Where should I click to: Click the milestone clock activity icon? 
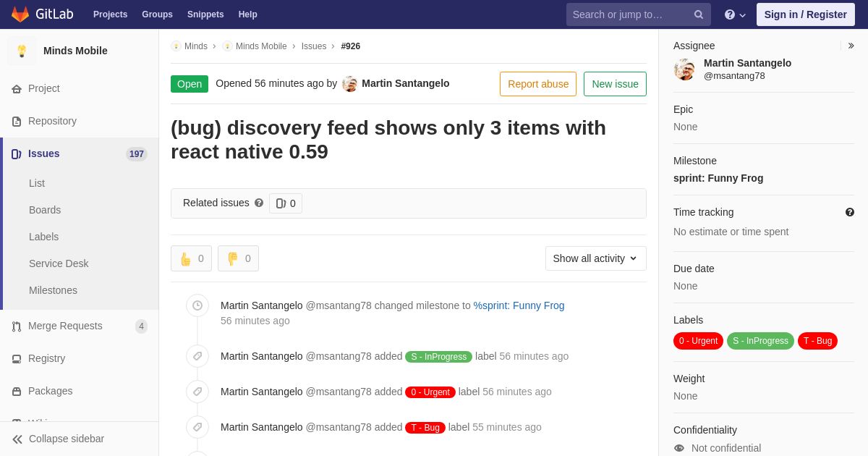[197, 305]
